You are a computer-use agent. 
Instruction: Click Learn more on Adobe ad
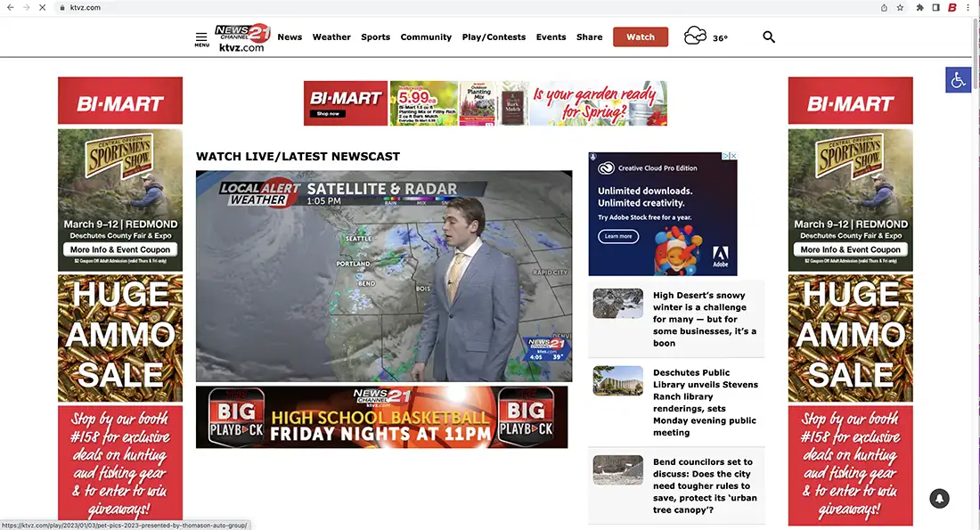(618, 236)
